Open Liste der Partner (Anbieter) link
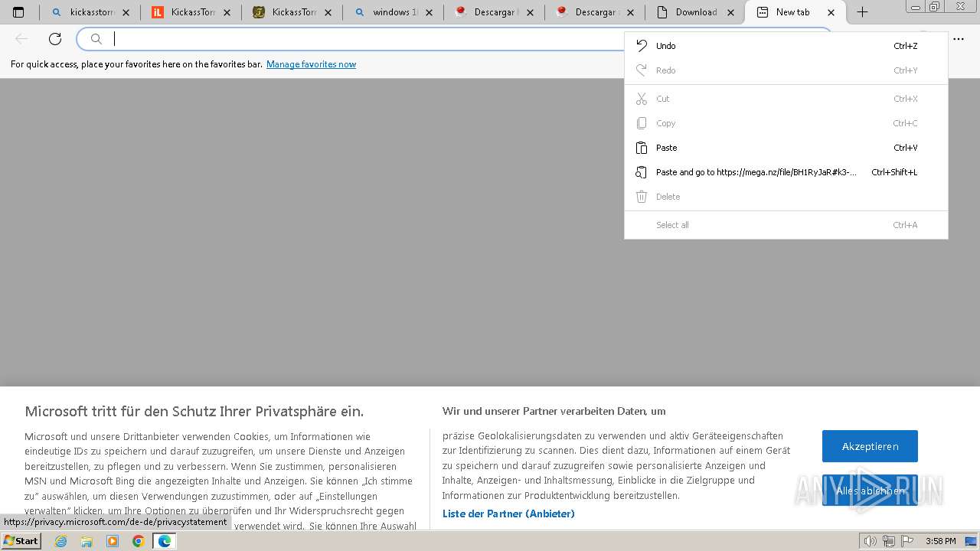This screenshot has height=551, width=980. [x=508, y=514]
